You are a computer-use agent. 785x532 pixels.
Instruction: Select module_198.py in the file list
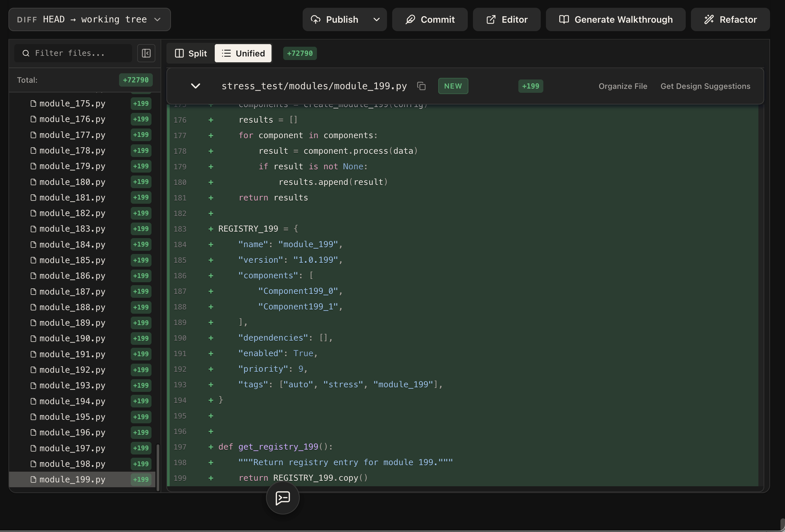(72, 464)
